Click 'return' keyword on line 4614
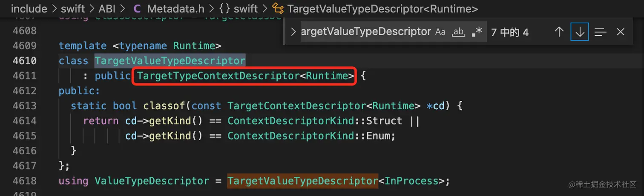Image resolution: width=644 pixels, height=196 pixels. point(101,121)
